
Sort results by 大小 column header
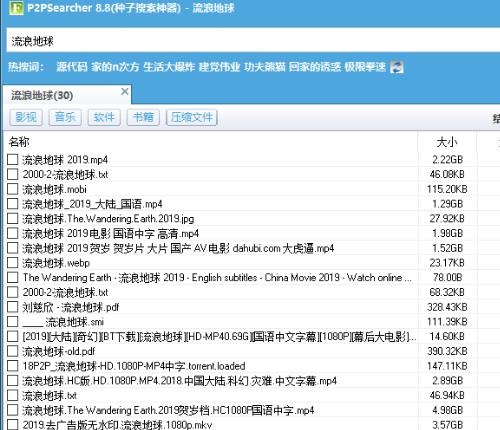coord(447,142)
